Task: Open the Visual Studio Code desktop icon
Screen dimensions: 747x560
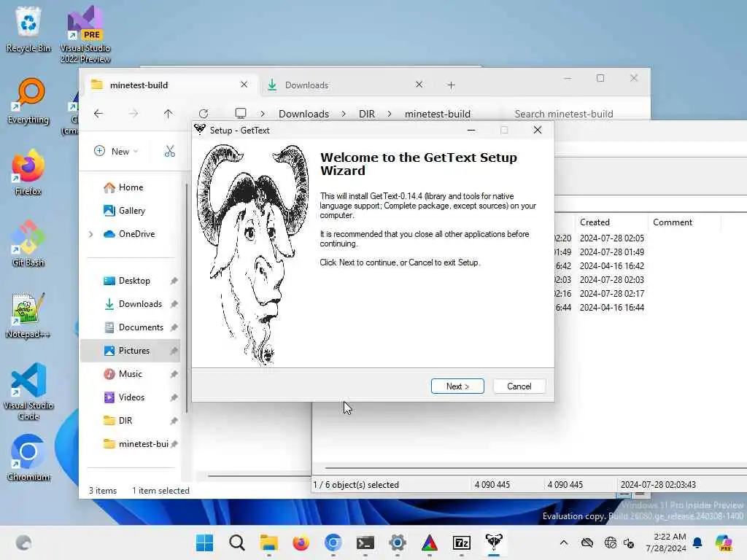Action: click(x=28, y=392)
